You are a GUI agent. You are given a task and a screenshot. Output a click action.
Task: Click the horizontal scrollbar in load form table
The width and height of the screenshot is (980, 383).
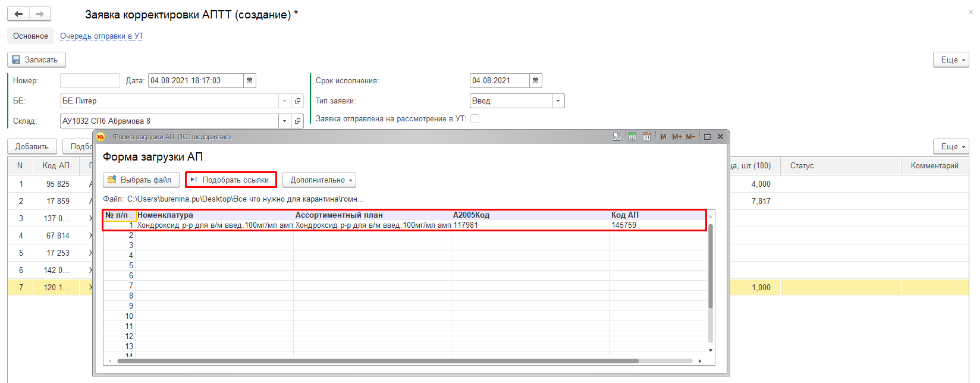(378, 361)
